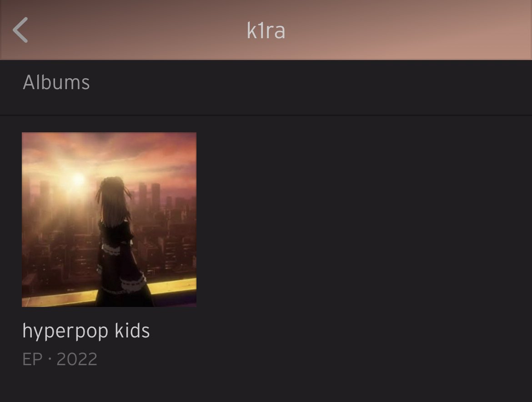The image size is (532, 402).
Task: Return to previous screen via back arrow
Action: point(20,30)
